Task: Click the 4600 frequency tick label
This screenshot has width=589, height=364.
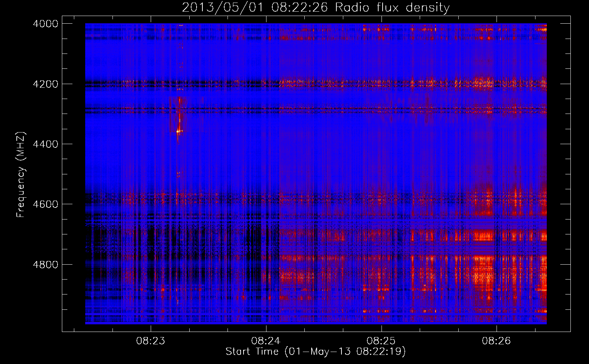Action: pos(46,204)
